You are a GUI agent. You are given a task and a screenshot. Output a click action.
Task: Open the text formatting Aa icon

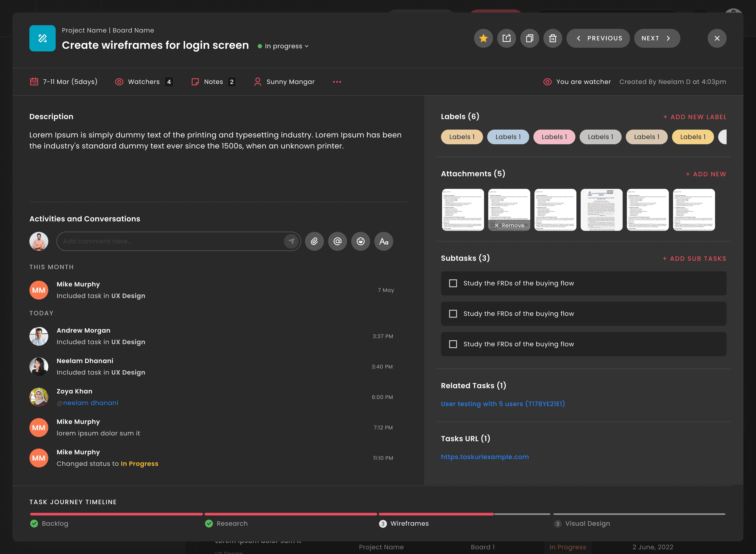coord(384,241)
